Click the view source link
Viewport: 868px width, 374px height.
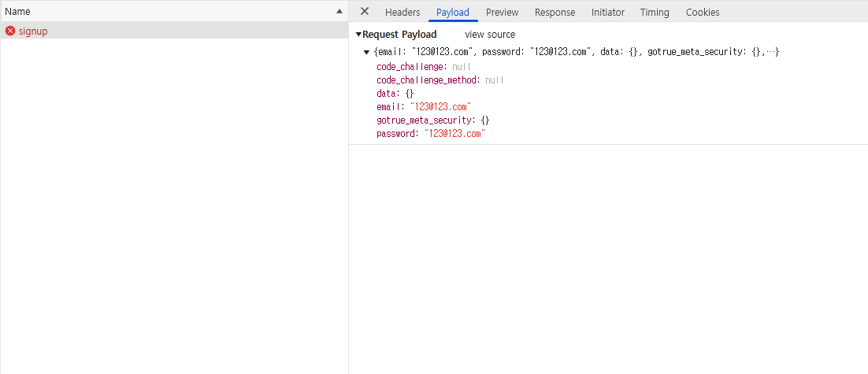click(x=490, y=35)
